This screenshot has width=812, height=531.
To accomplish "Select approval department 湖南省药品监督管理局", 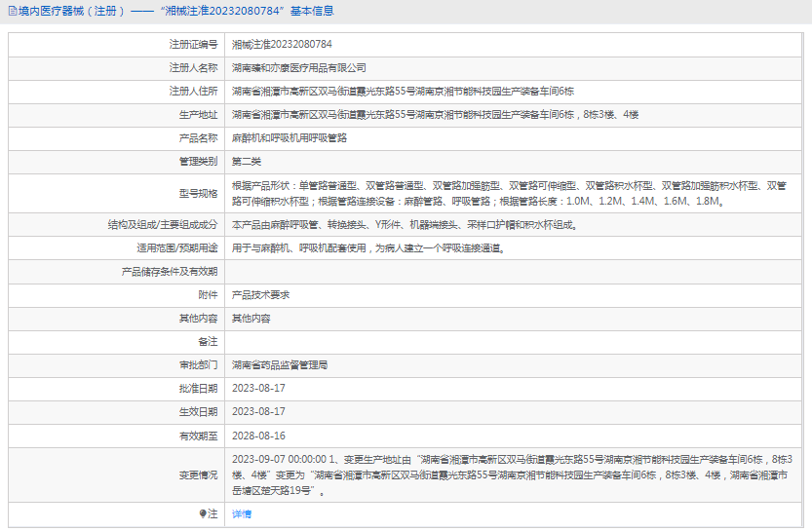I will [280, 364].
